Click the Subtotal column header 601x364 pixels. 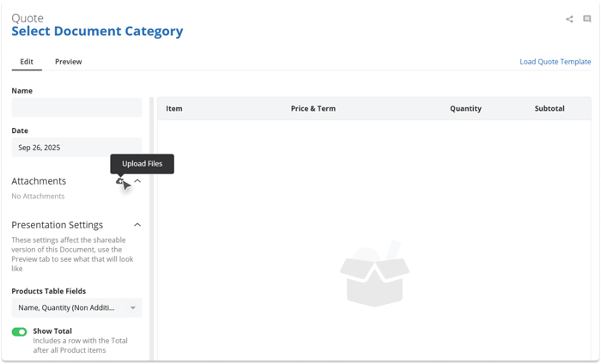coord(549,108)
